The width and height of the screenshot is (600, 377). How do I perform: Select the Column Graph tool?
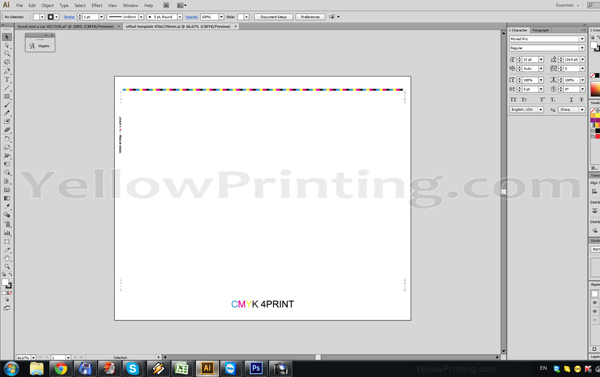pos(7,233)
